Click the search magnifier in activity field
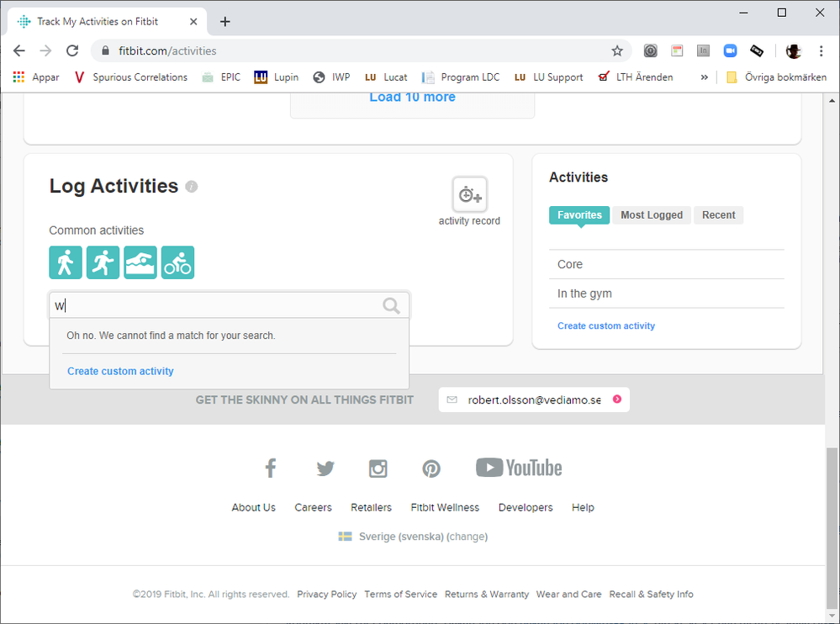This screenshot has height=624, width=840. (x=391, y=305)
